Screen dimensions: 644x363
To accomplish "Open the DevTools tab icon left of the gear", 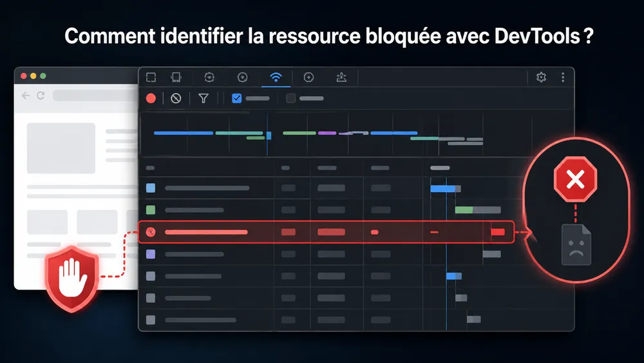I will pos(341,77).
